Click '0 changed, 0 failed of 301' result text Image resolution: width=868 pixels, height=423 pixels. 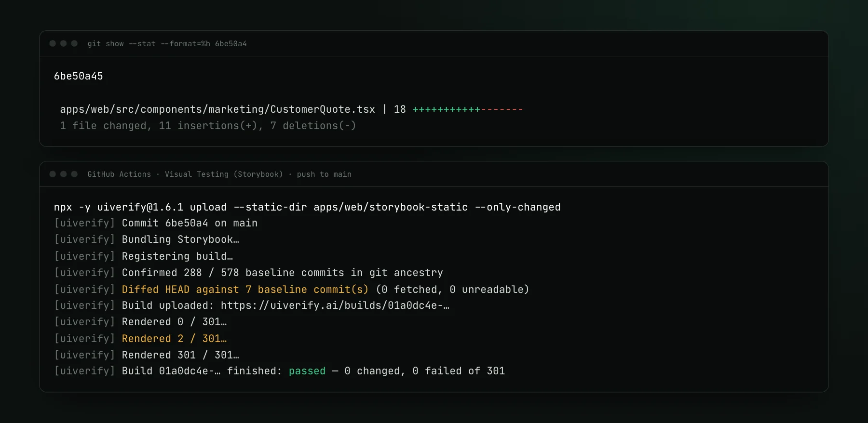tap(425, 371)
